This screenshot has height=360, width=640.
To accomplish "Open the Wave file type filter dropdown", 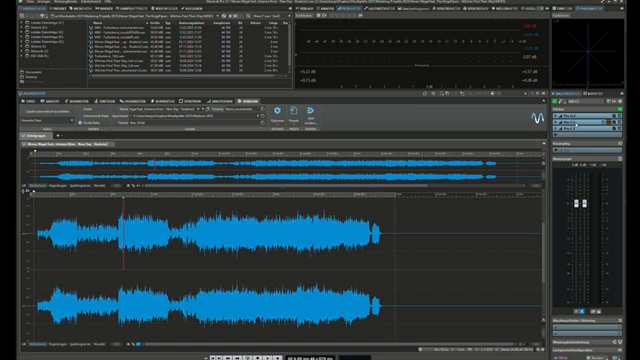I will tap(289, 16).
